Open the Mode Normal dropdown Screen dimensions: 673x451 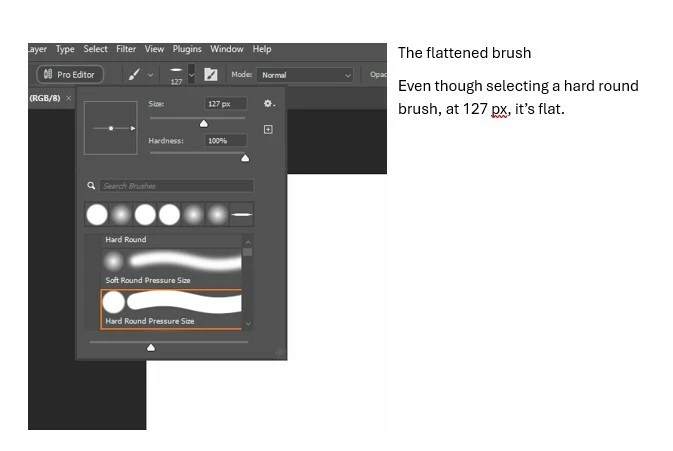305,75
